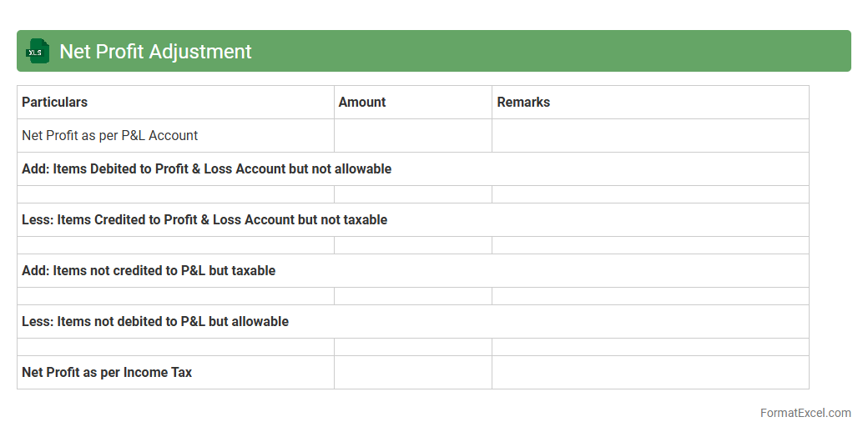Select the Less: Items Credited but not taxable row

click(204, 219)
